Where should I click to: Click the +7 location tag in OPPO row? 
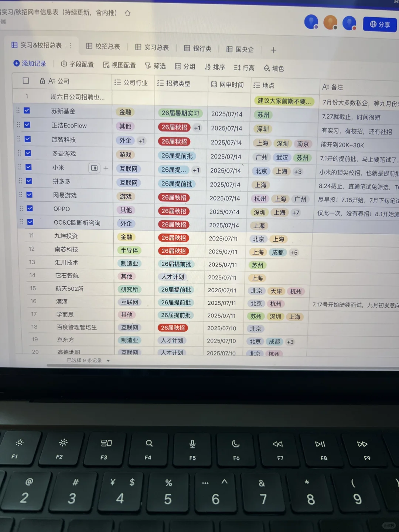[296, 213]
